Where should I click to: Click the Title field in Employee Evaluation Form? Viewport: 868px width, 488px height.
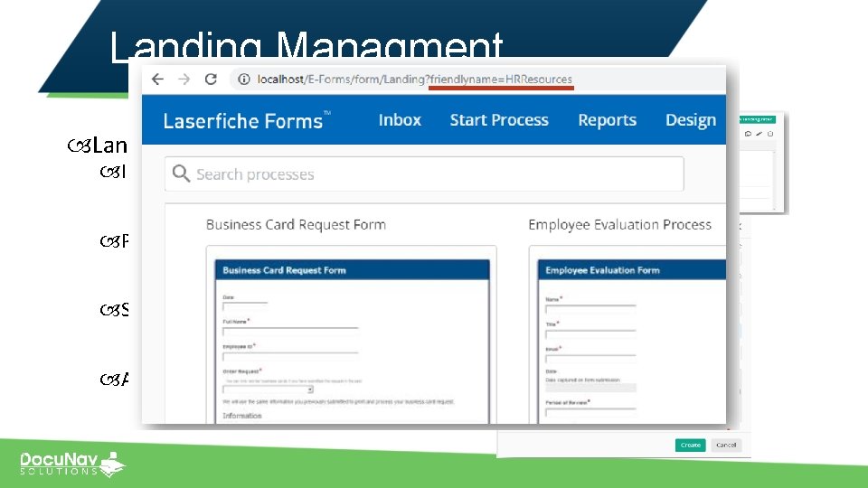pos(590,333)
